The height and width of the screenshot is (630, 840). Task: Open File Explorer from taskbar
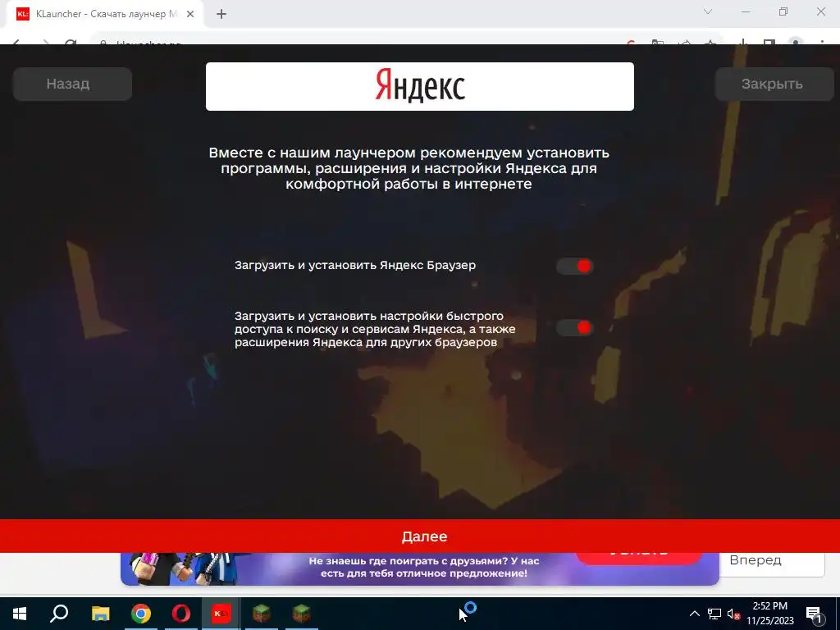pyautogui.click(x=100, y=614)
